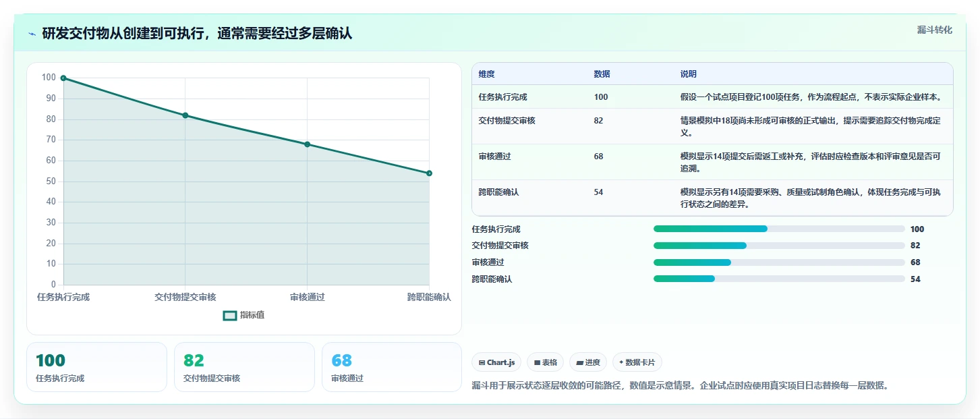Click the 交付物提交审核 progress bar
Screen dimensions: 980x419
[779, 246]
